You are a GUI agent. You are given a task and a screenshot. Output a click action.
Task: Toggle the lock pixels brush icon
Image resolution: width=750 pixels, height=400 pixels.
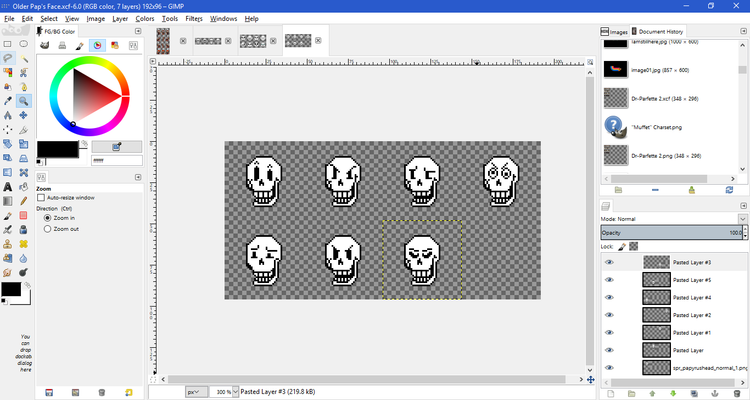coord(622,246)
